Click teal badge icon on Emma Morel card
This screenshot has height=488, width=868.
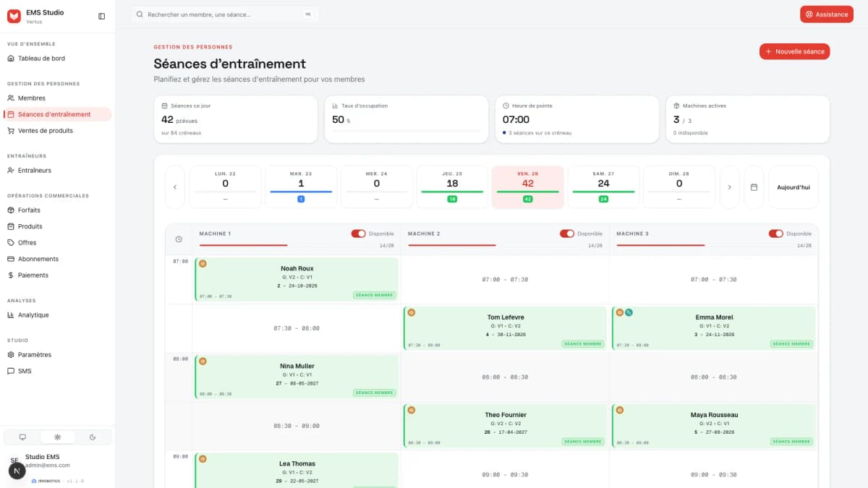pyautogui.click(x=629, y=312)
